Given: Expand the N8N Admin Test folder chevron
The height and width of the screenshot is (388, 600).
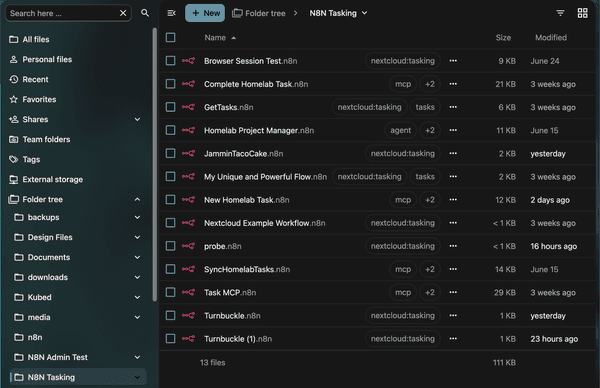Looking at the screenshot, I should [137, 357].
